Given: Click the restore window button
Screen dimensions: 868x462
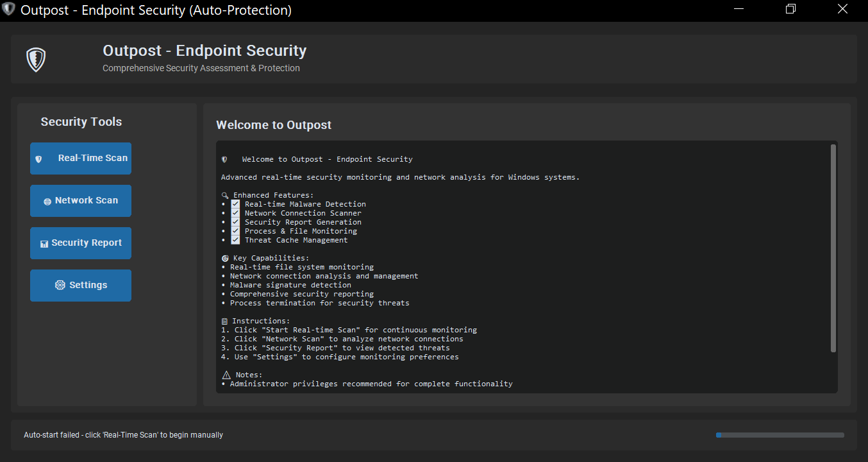Looking at the screenshot, I should tap(790, 9).
